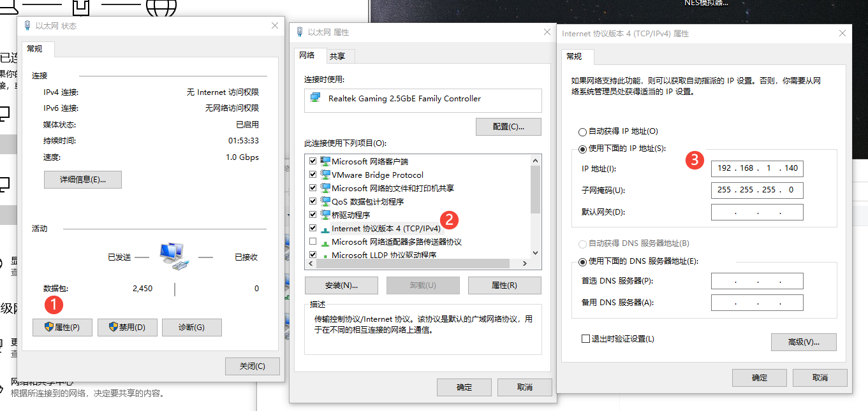This screenshot has height=411, width=868.
Task: Click the Microsoft 网络客户端 item icon
Action: coord(325,161)
